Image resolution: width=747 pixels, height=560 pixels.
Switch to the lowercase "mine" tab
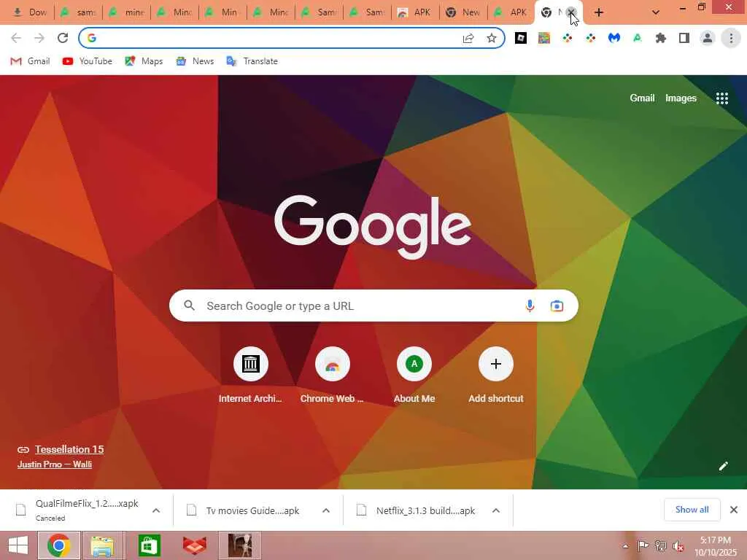tap(126, 12)
